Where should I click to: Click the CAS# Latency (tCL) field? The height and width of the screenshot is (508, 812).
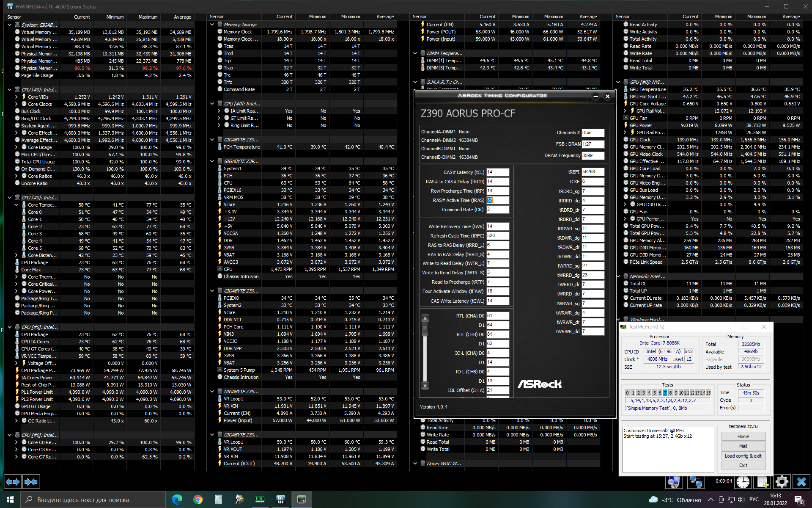(497, 172)
